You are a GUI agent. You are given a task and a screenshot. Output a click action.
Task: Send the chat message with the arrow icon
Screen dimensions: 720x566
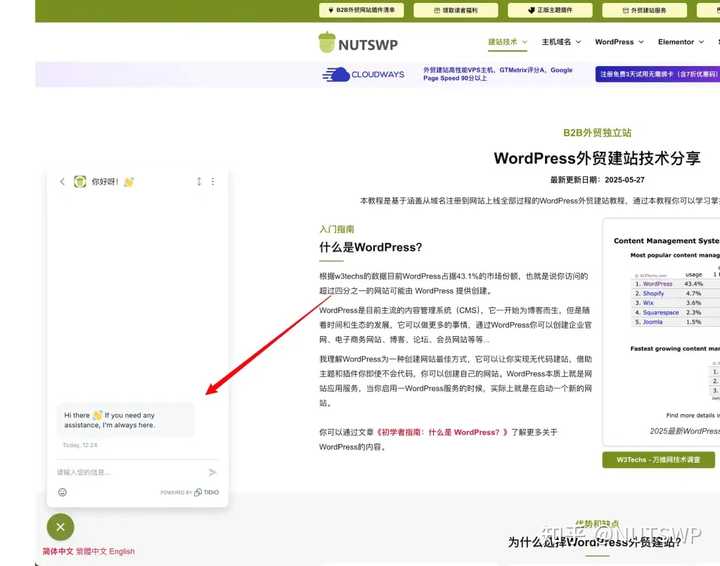coord(212,472)
